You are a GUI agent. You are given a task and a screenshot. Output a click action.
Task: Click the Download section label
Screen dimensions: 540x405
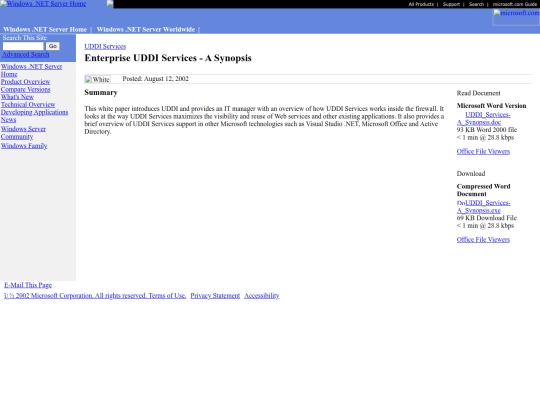pyautogui.click(x=471, y=174)
